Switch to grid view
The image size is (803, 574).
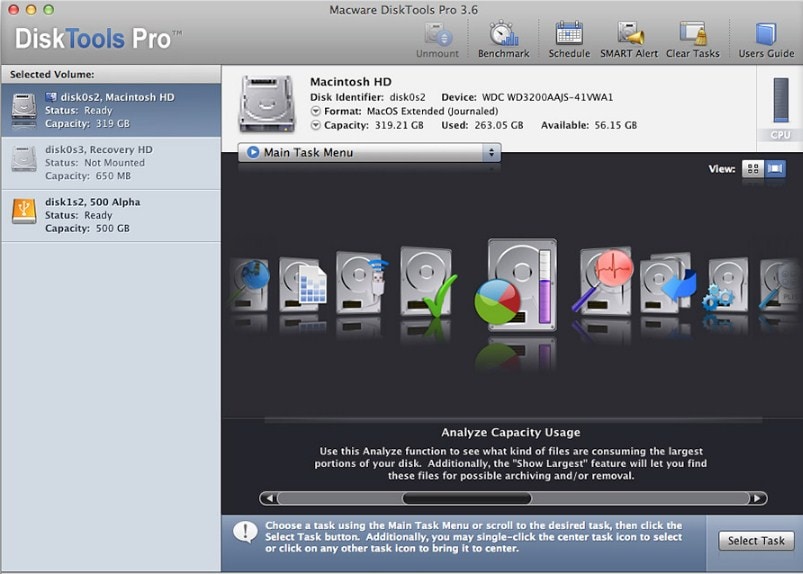point(753,168)
